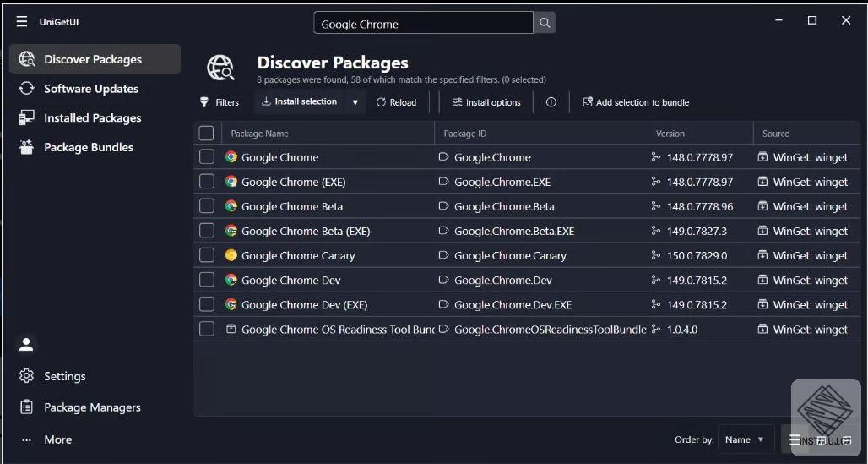
Task: Click the Chrome icon beside Google Chrome (EXE)
Action: (231, 181)
